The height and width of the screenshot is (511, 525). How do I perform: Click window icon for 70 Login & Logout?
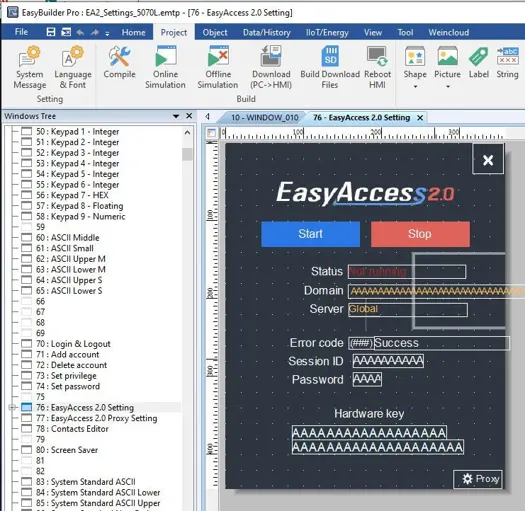pyautogui.click(x=26, y=344)
